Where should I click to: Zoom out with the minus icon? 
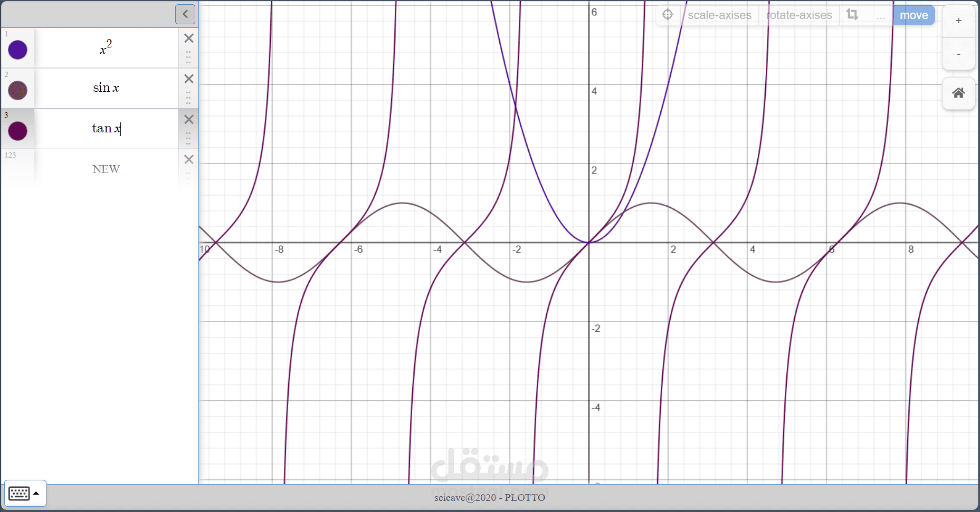[958, 54]
